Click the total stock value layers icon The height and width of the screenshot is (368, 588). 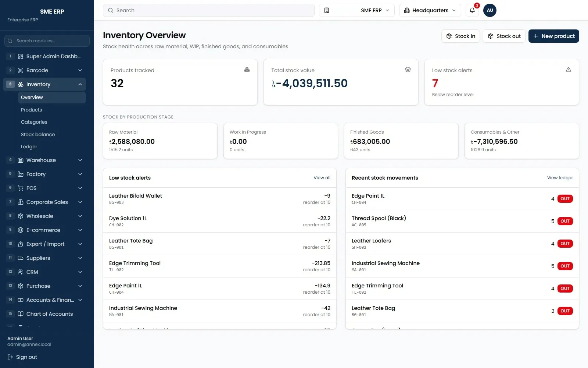(408, 70)
